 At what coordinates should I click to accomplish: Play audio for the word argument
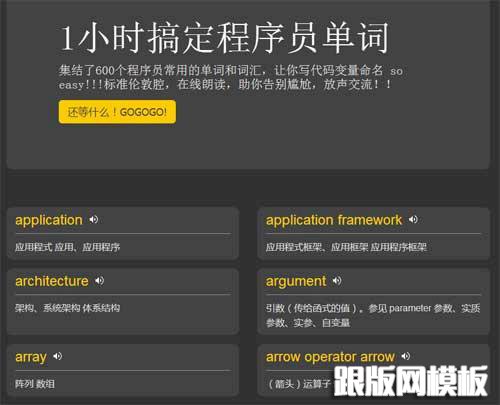pos(337,281)
